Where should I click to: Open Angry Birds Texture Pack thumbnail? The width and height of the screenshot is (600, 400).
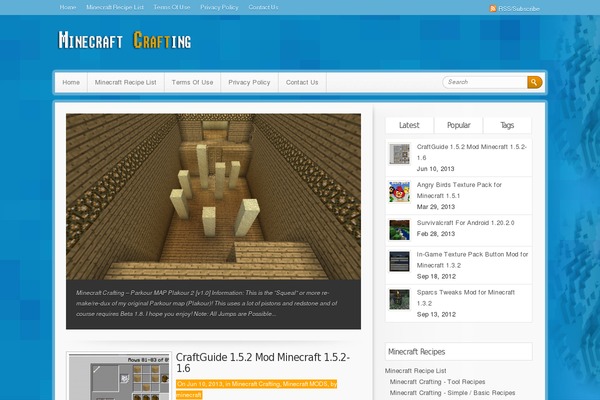click(399, 192)
